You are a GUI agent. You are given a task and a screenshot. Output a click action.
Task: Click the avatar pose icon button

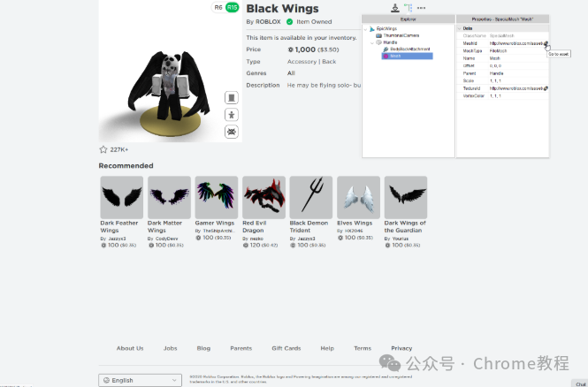(x=232, y=115)
